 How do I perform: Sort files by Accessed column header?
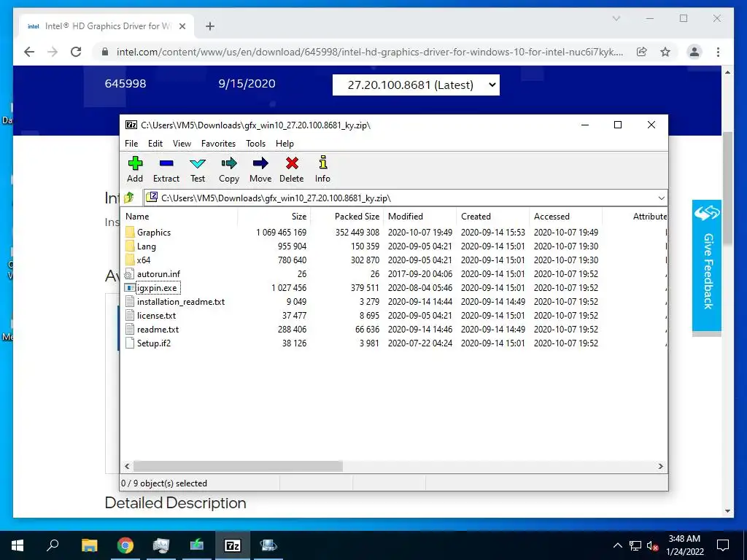pos(565,216)
